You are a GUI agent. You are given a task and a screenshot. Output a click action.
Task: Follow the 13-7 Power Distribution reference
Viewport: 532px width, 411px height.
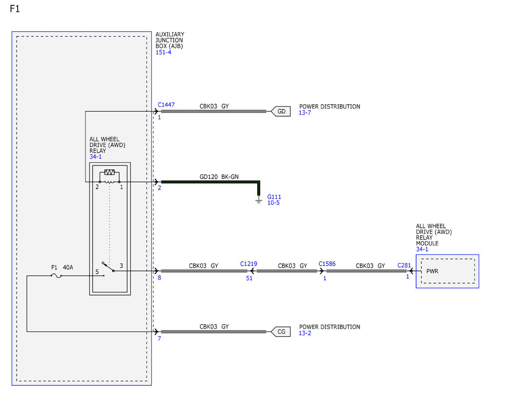(305, 113)
